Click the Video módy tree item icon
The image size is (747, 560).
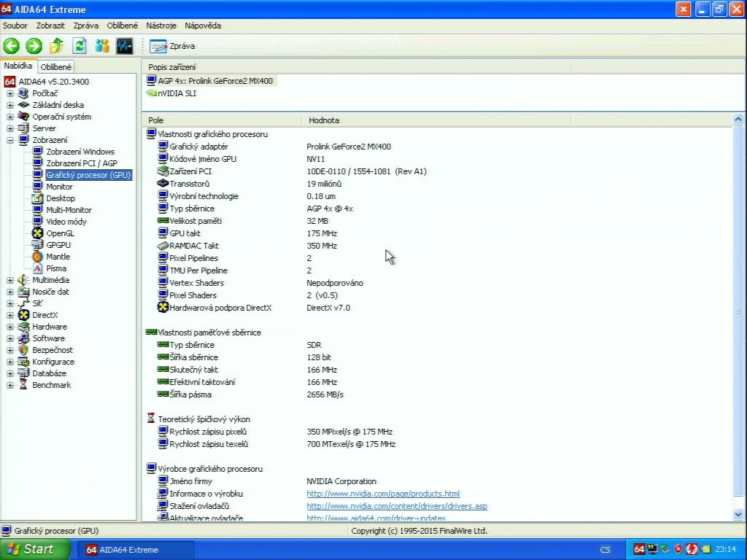(37, 222)
